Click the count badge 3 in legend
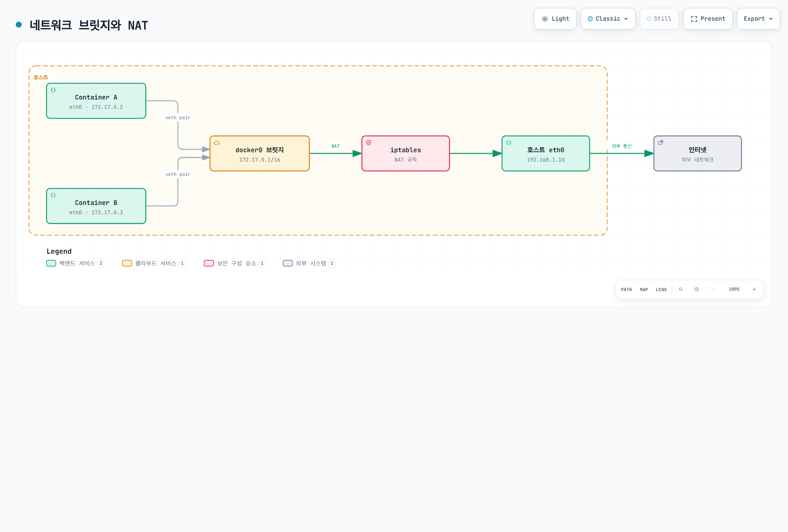Screen dimensions: 788x532 click(101, 264)
